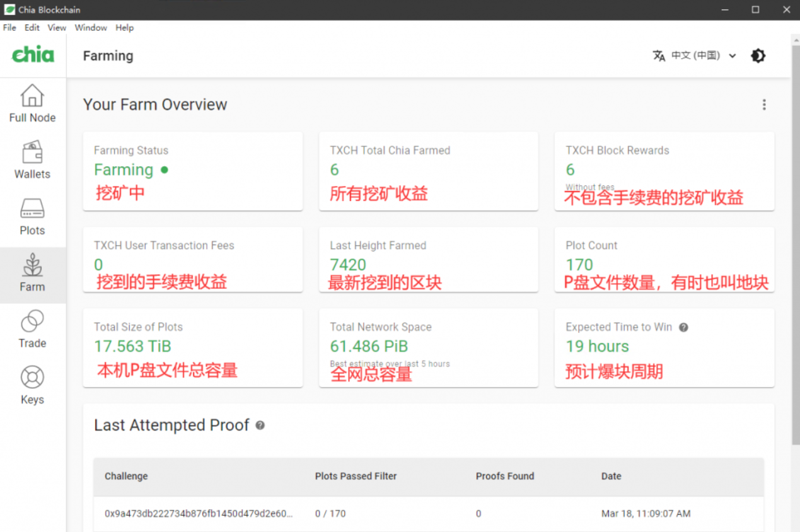This screenshot has width=800, height=532.
Task: Click the TXCH Total Chia Farmed label
Action: (390, 151)
